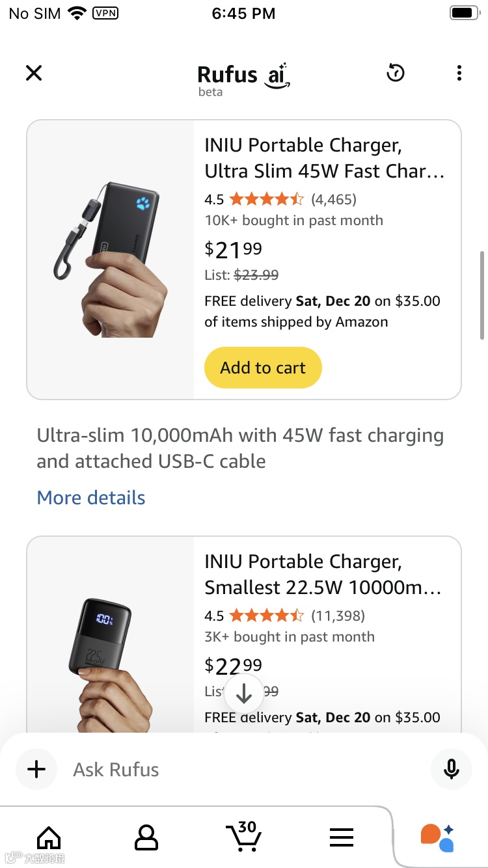The width and height of the screenshot is (488, 868).
Task: Open the INIU Smallest 22.5W product title
Action: pyautogui.click(x=323, y=575)
